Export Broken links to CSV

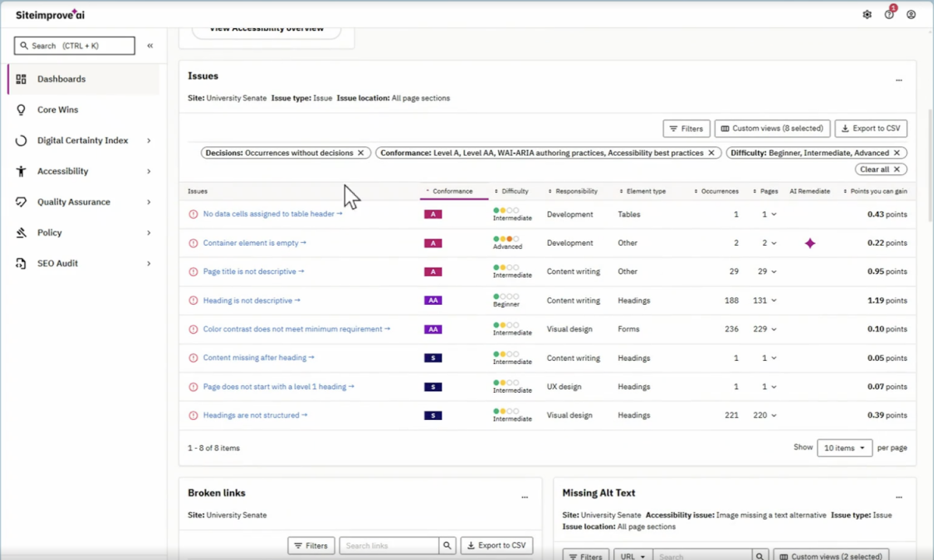(497, 546)
